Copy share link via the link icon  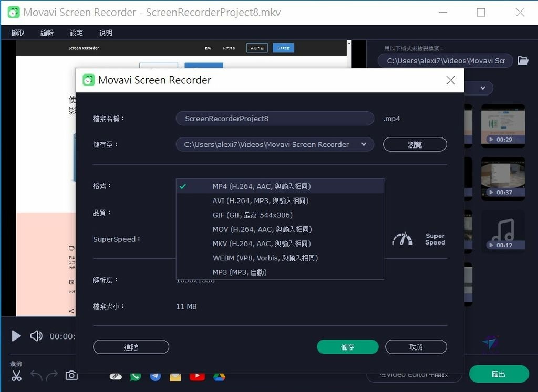point(116,376)
